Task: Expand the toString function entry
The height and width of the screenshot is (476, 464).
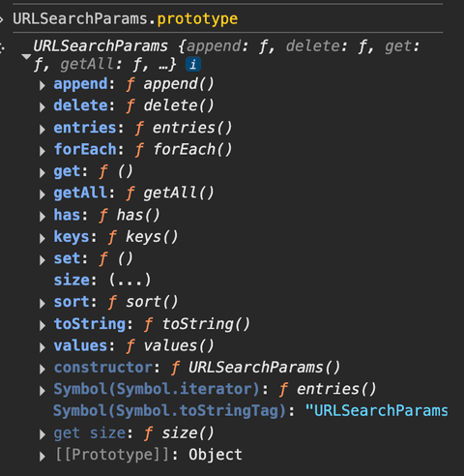Action: point(43,325)
